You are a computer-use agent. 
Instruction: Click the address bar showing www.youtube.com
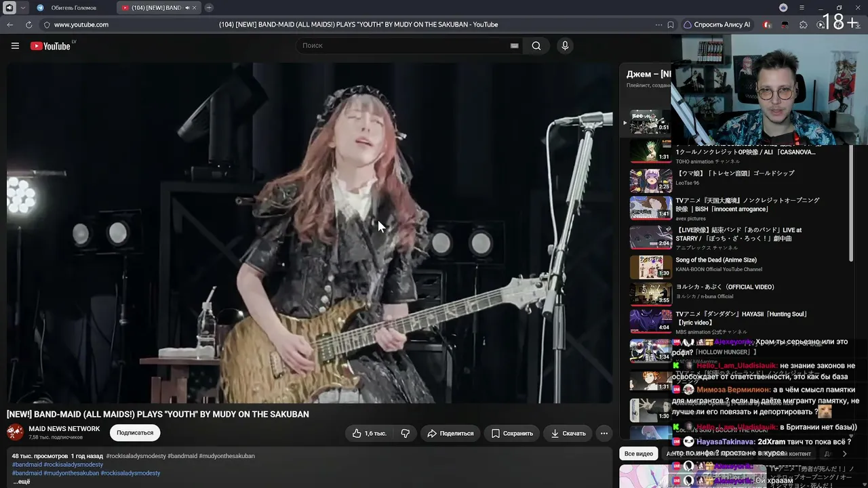click(81, 24)
